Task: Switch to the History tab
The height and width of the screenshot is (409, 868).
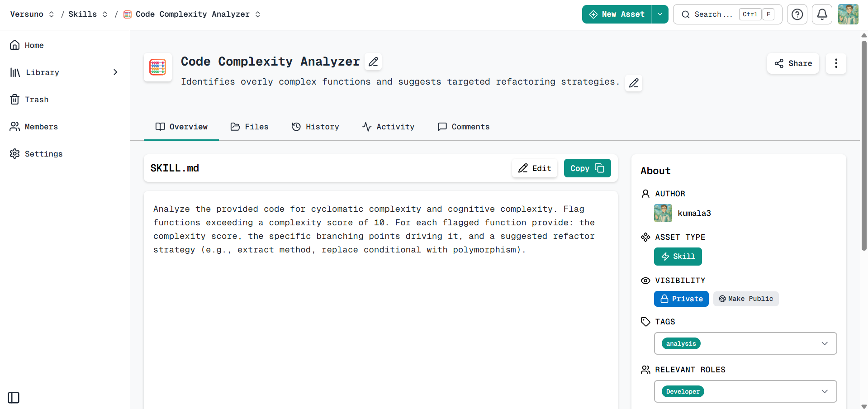Action: [x=316, y=127]
